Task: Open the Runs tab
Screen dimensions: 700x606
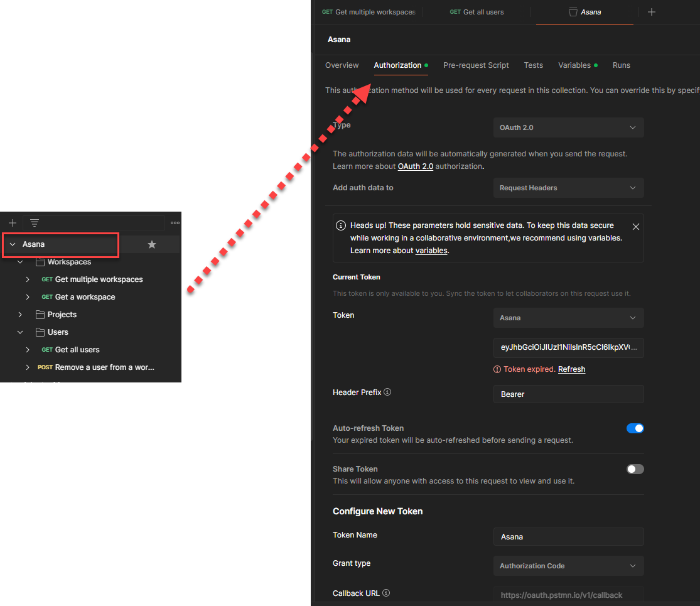Action: (x=622, y=65)
